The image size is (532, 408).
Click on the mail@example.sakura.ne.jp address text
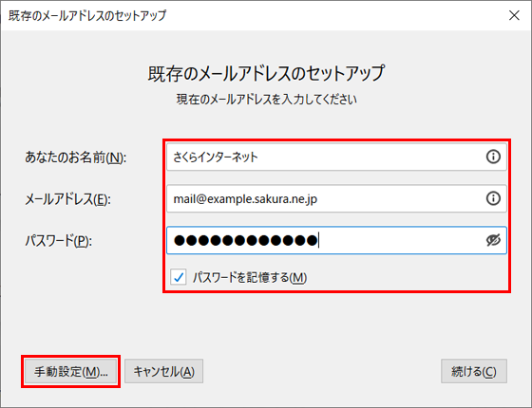coord(245,199)
